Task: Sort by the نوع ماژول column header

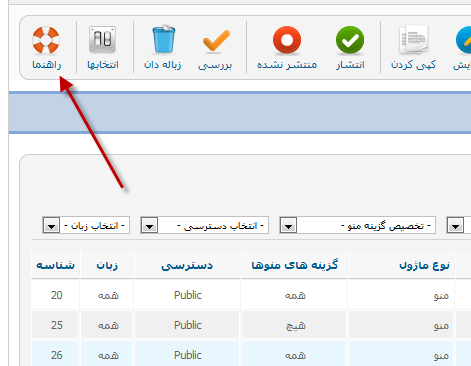Action: [x=424, y=265]
